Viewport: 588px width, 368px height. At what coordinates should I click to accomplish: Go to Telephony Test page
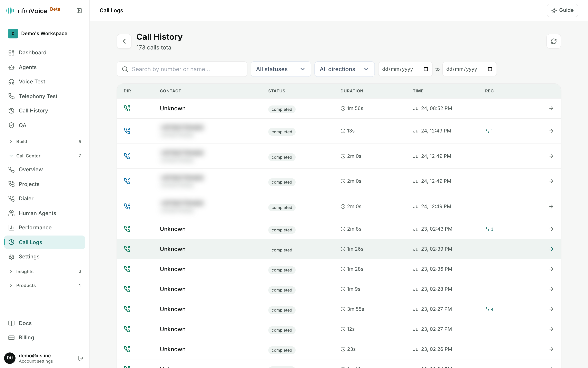click(45, 96)
